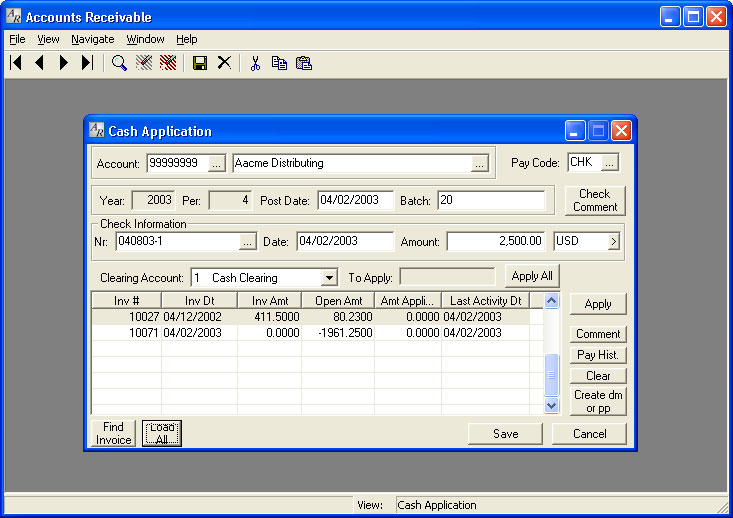Click the -1961.2500 open amount cell

(x=338, y=333)
